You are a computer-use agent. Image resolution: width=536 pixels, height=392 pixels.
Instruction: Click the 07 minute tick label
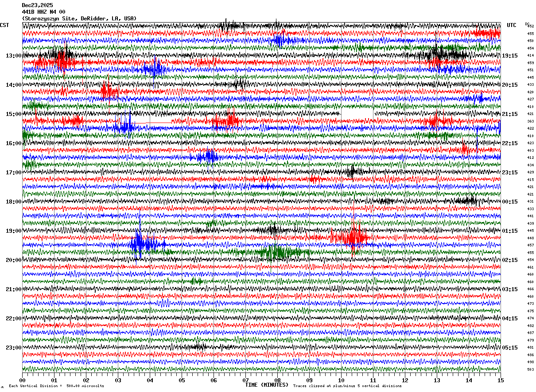245,380
